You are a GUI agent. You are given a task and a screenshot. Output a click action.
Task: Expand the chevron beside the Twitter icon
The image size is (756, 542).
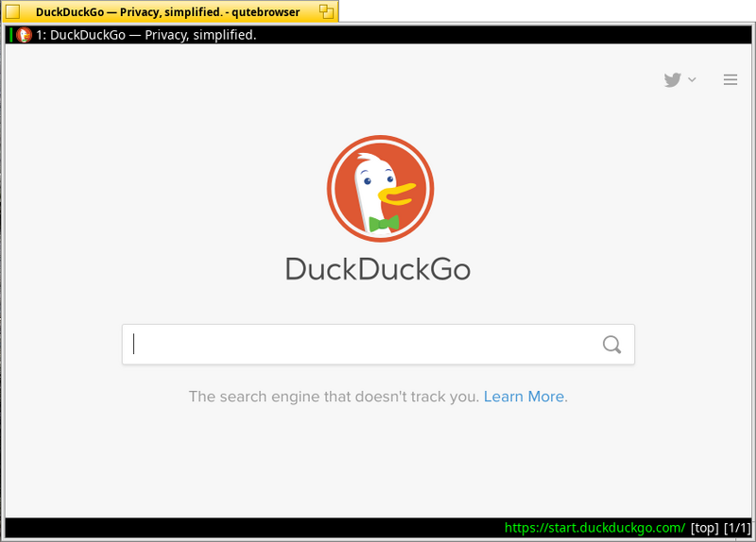692,79
